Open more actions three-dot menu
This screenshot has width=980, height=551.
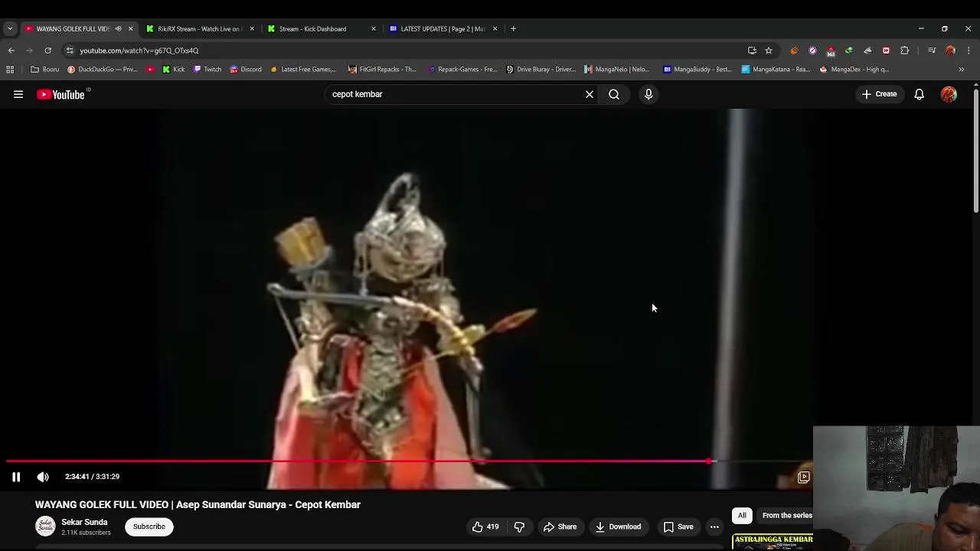(714, 527)
